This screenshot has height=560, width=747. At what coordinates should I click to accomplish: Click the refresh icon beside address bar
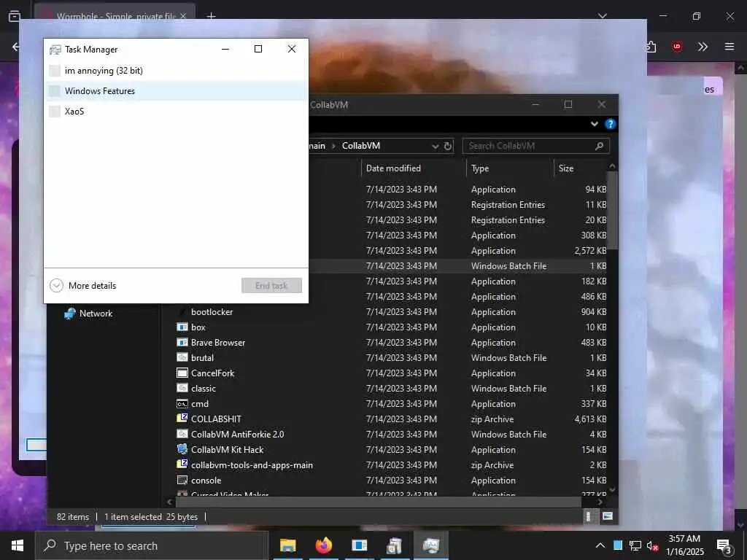(x=448, y=146)
